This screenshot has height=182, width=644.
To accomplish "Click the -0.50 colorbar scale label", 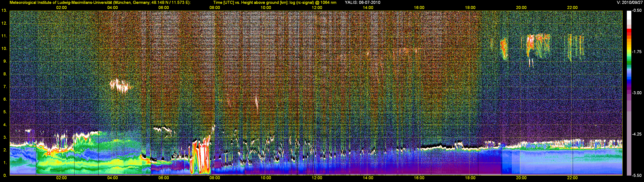I will coord(636,10).
